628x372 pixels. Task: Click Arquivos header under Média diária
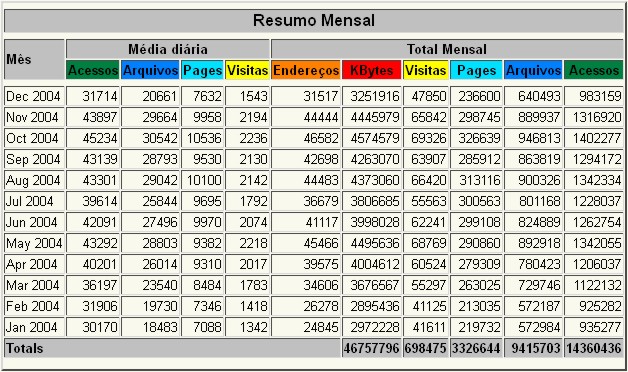pos(150,70)
